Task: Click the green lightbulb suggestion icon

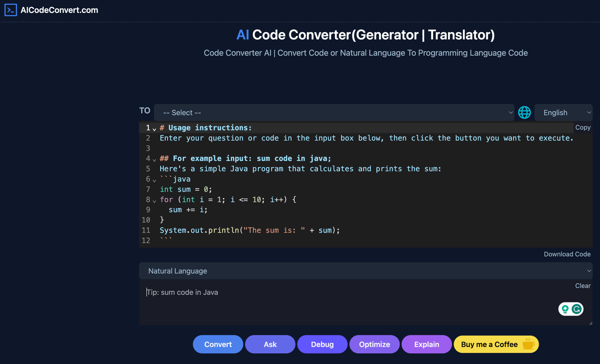Action: pyautogui.click(x=565, y=309)
